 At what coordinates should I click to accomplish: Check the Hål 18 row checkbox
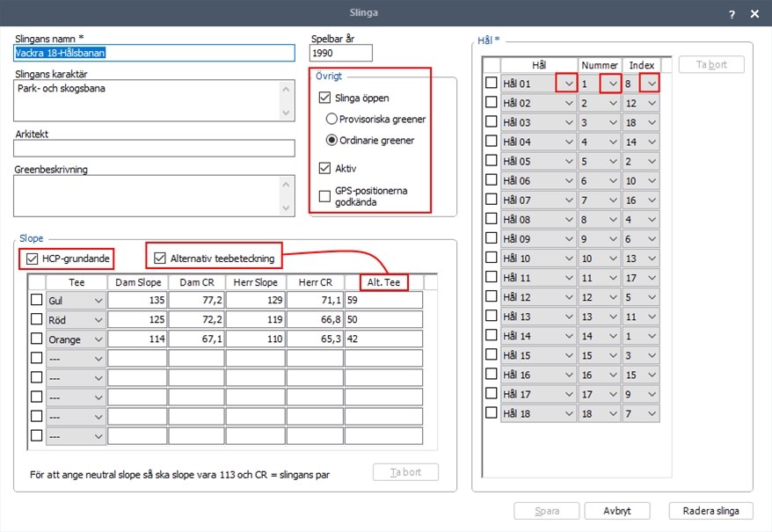pos(491,412)
